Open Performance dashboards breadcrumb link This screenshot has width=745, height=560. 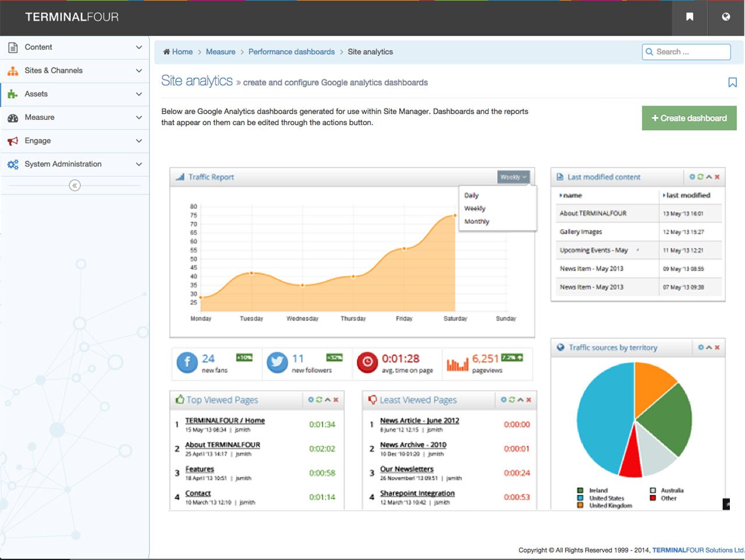(292, 52)
